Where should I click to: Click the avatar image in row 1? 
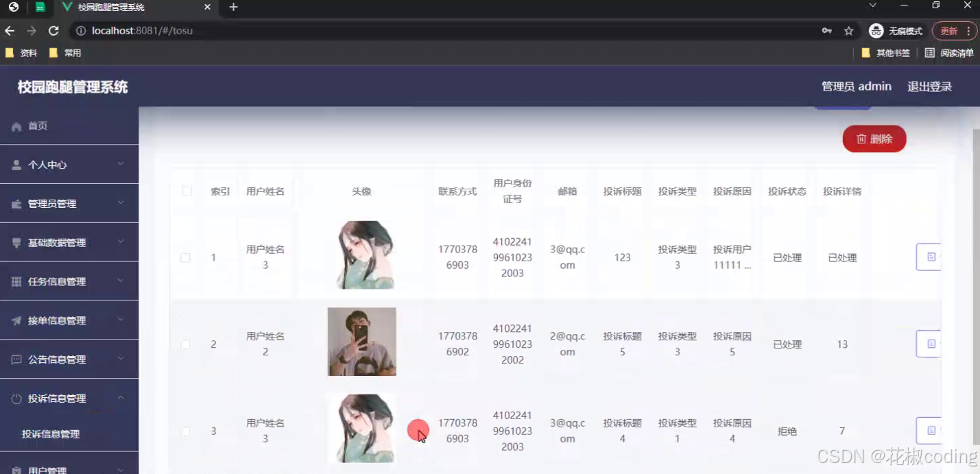tap(365, 254)
